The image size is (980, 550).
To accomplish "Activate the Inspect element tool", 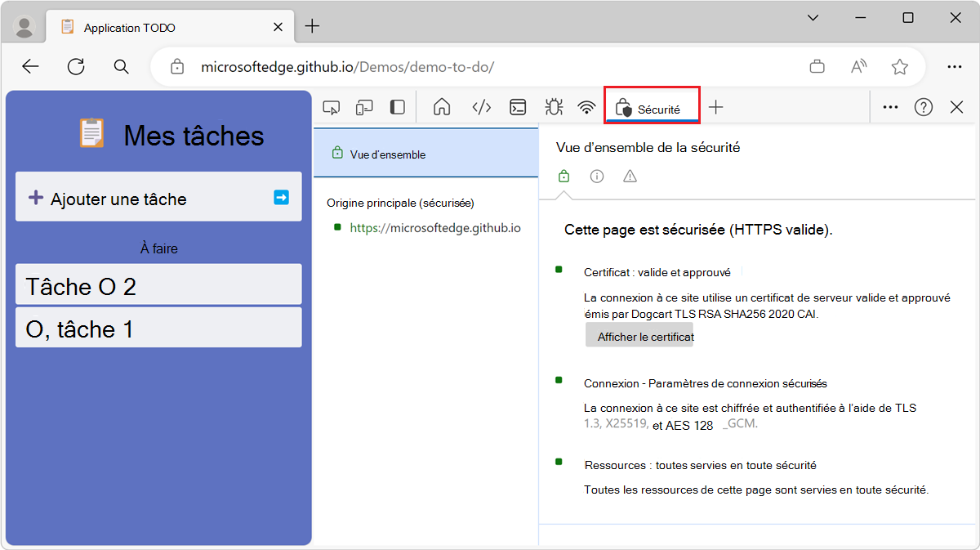I will pos(331,107).
